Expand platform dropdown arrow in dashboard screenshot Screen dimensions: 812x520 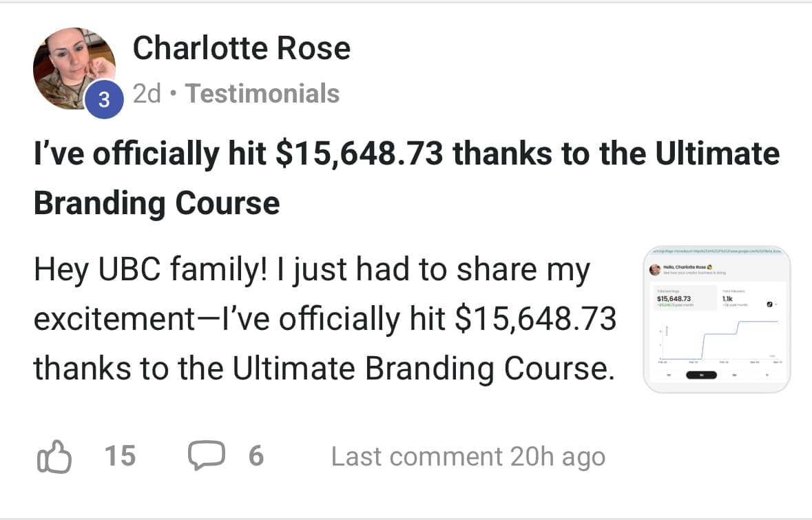776,304
